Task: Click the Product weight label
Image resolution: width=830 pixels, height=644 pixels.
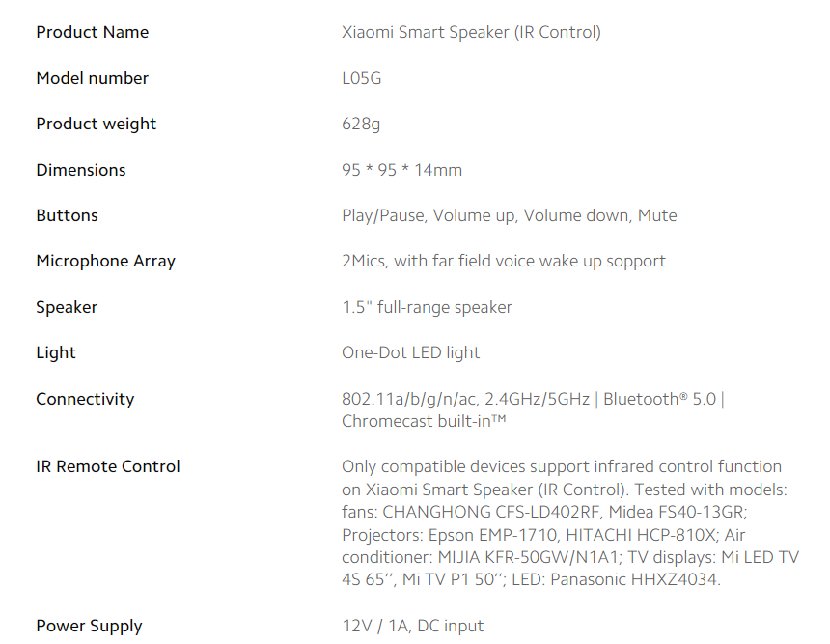Action: pyautogui.click(x=96, y=124)
